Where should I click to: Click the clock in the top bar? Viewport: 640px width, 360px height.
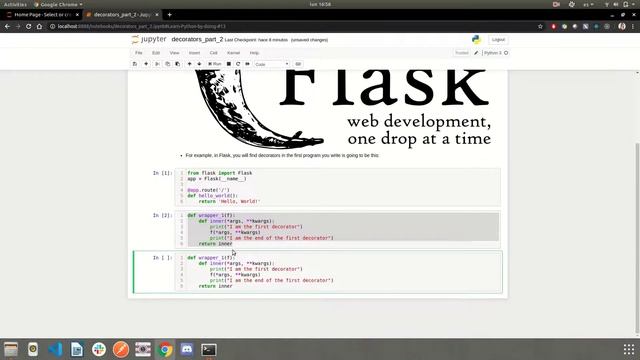tap(320, 4)
